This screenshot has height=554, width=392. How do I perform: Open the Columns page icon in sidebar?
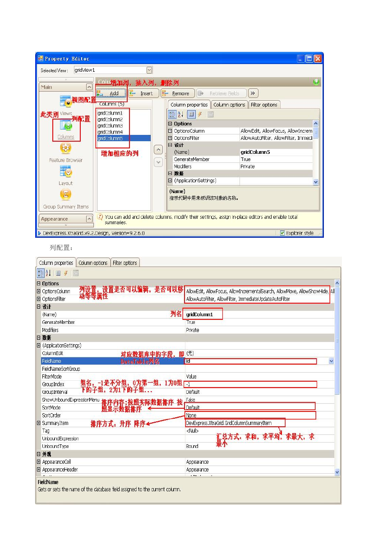[66, 126]
